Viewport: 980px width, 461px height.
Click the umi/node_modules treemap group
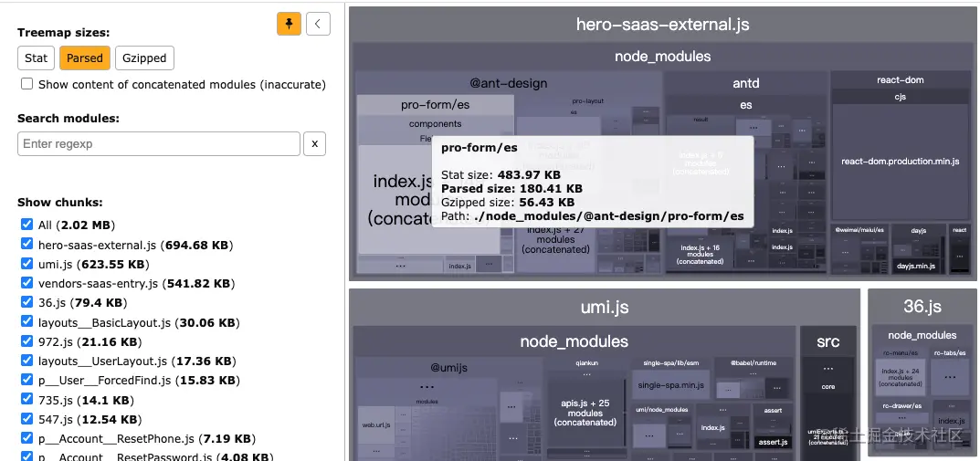661,409
